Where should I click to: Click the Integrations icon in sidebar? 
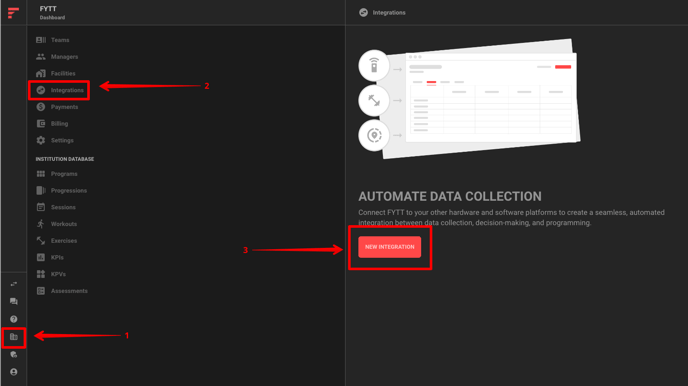pos(41,90)
